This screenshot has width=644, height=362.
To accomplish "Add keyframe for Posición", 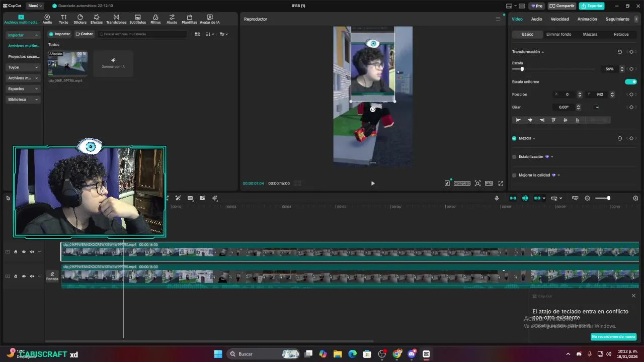I will [631, 95].
